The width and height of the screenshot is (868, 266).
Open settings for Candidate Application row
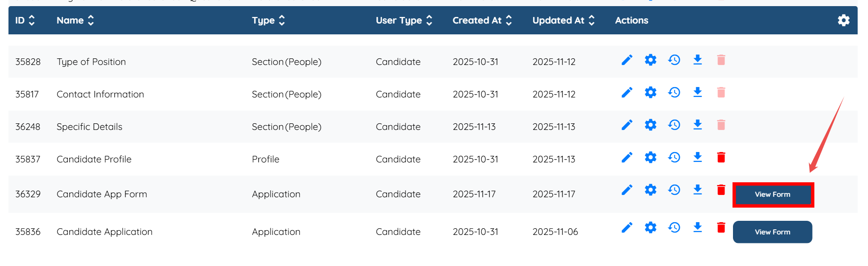click(650, 228)
